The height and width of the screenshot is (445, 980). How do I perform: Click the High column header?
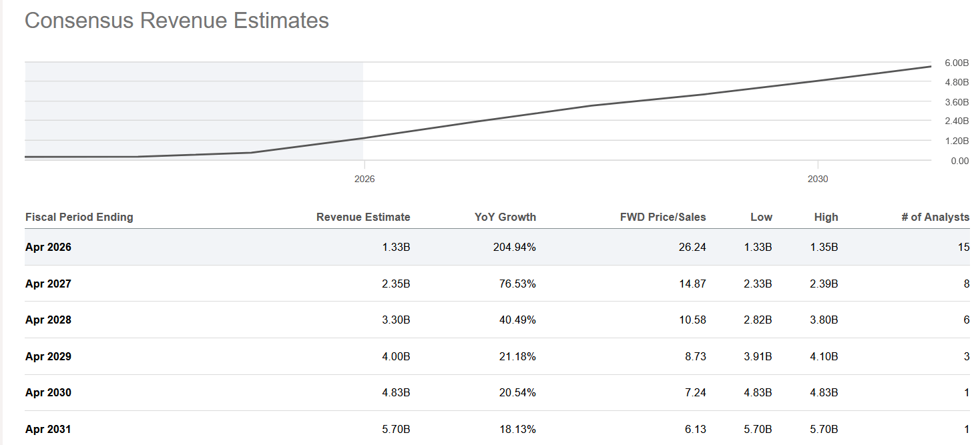coord(826,217)
